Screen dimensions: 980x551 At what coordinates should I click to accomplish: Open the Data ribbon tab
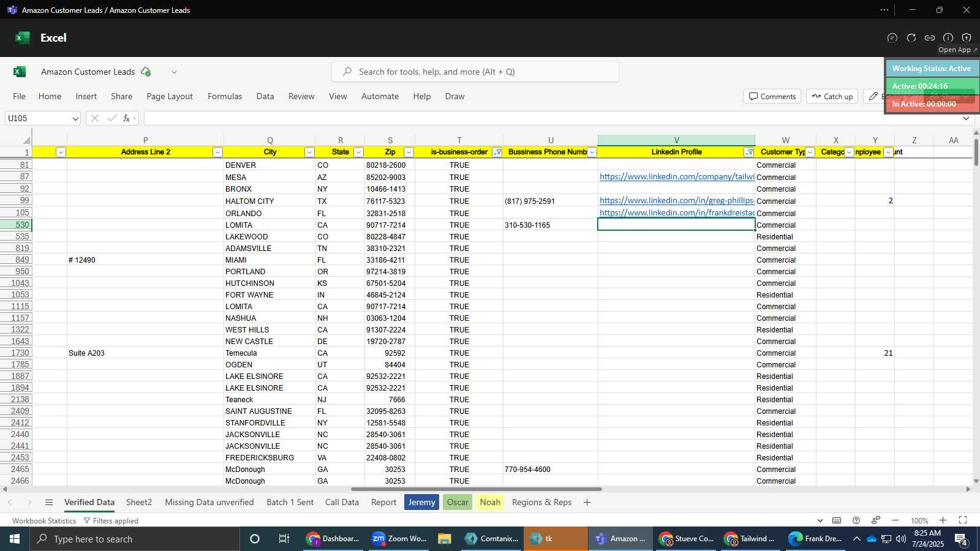(265, 96)
